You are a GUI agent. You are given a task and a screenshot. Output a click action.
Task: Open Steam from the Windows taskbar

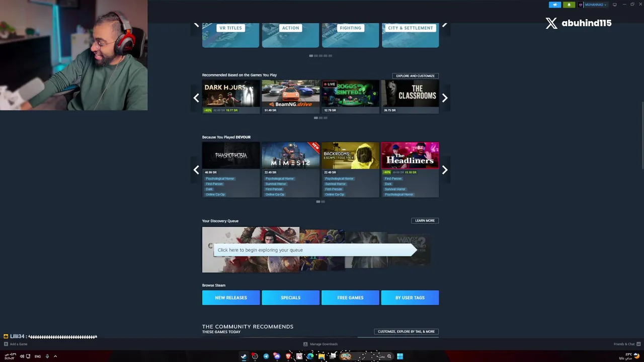pyautogui.click(x=244, y=356)
